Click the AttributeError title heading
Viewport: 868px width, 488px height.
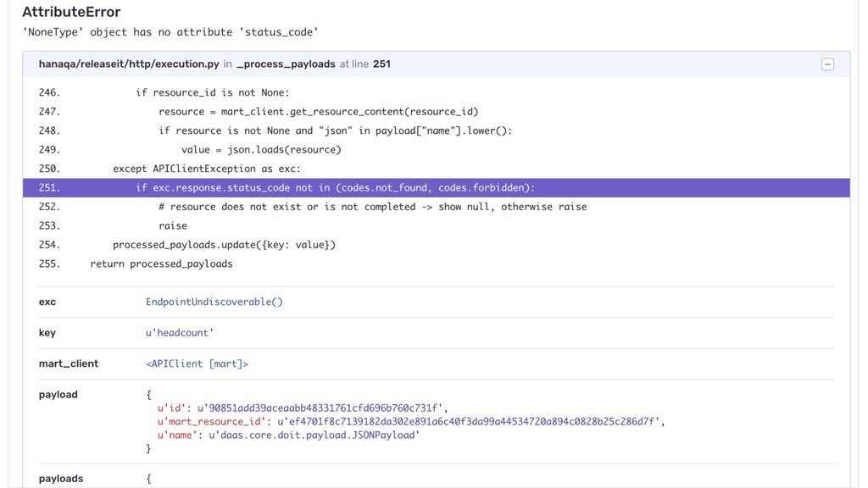tap(71, 12)
